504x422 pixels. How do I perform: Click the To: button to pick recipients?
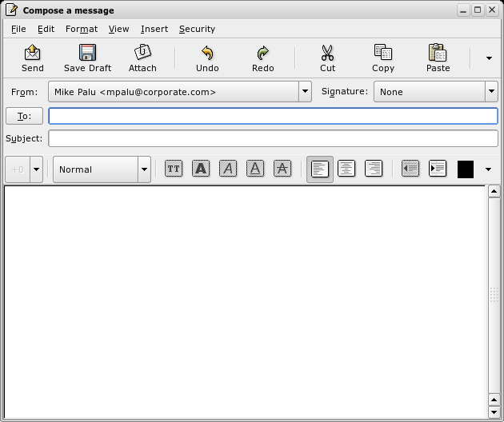24,116
